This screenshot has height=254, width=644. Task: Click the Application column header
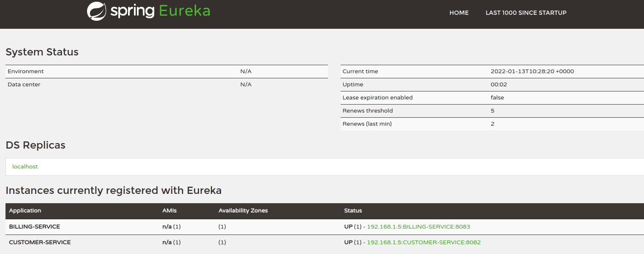[25, 211]
